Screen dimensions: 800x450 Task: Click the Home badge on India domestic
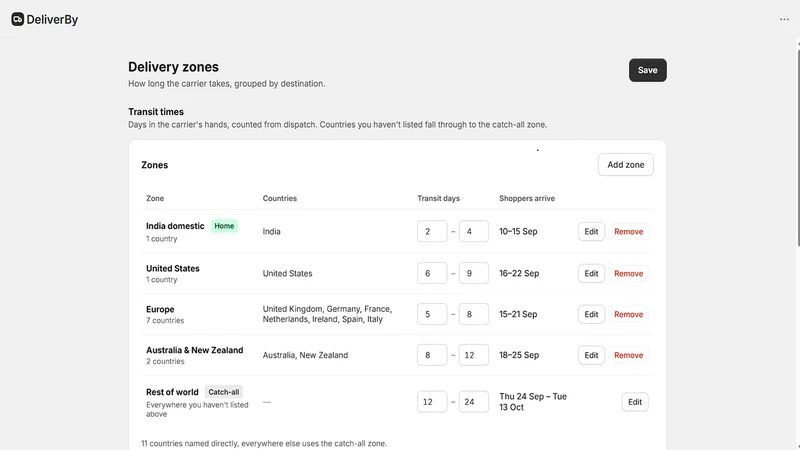click(224, 226)
